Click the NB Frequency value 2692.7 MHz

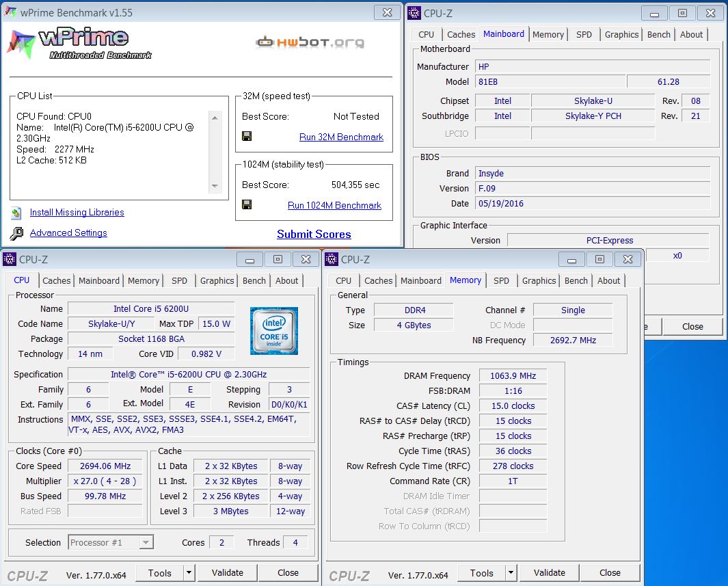pos(573,340)
